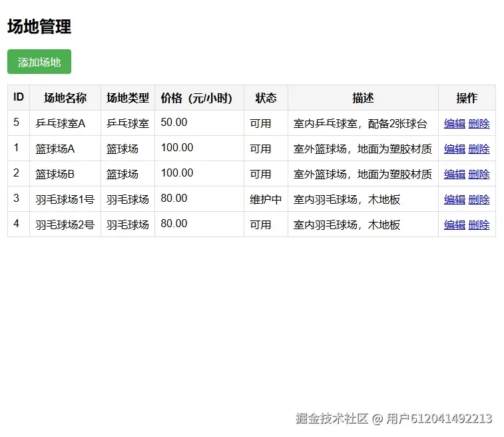This screenshot has width=504, height=437.
Task: Click the 50.00 price cell
Action: [199, 123]
